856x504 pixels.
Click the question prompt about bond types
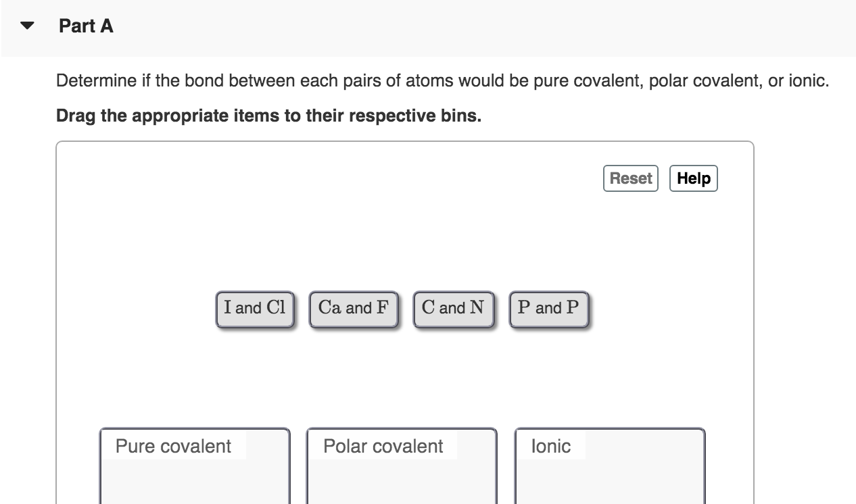pyautogui.click(x=442, y=80)
